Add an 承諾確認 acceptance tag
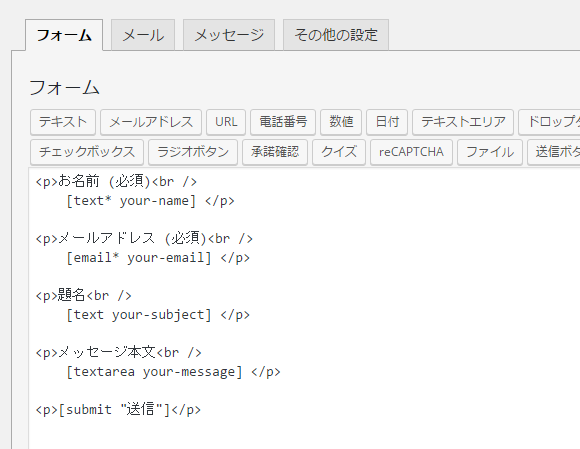This screenshot has width=580, height=449. coord(275,152)
